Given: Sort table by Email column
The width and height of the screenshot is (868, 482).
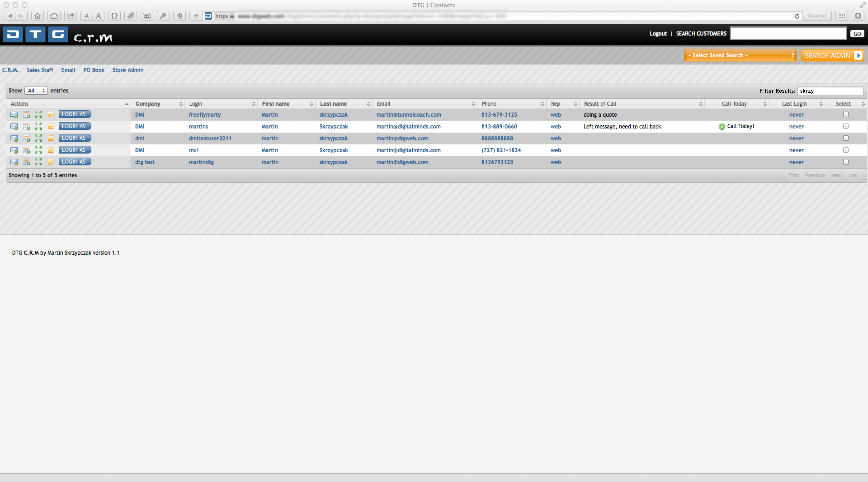Looking at the screenshot, I should 425,104.
